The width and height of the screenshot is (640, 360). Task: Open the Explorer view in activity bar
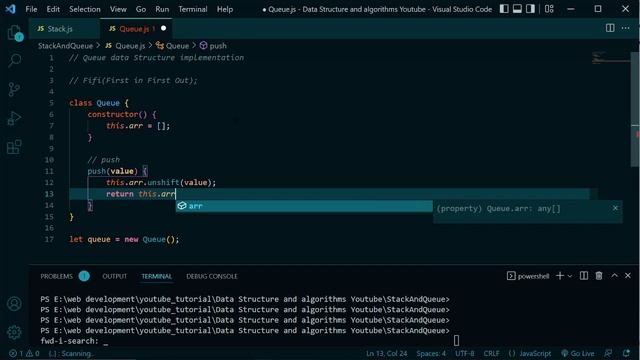click(x=14, y=33)
